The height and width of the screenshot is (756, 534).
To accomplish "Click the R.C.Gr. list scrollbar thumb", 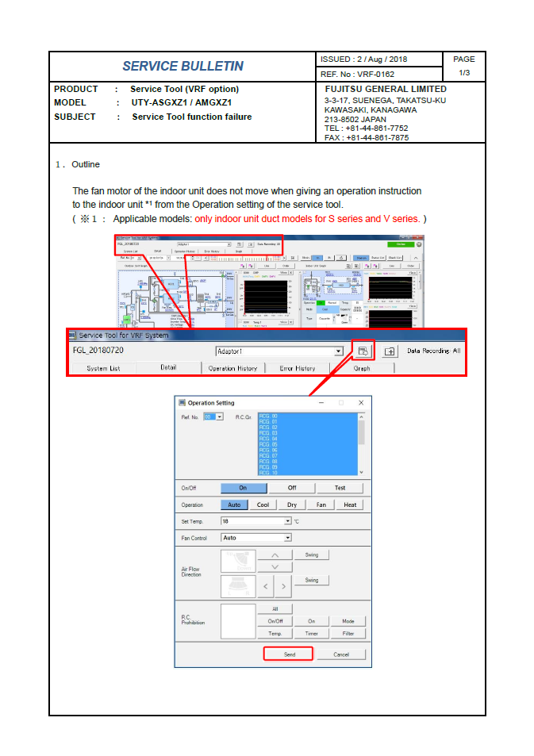I will pyautogui.click(x=361, y=432).
